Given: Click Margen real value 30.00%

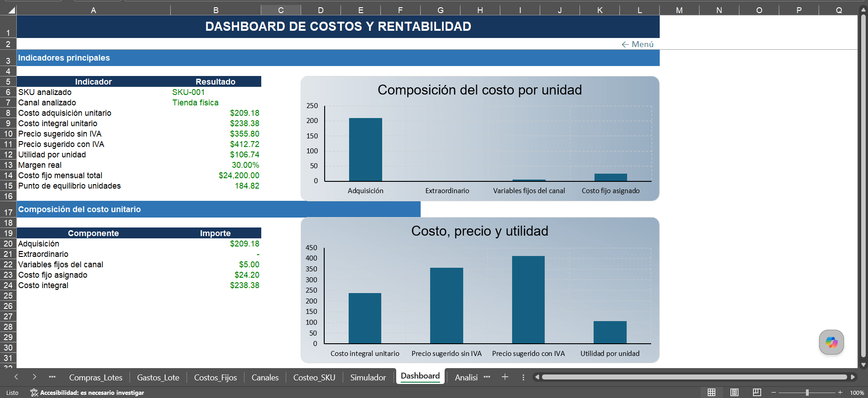Looking at the screenshot, I should click(216, 165).
